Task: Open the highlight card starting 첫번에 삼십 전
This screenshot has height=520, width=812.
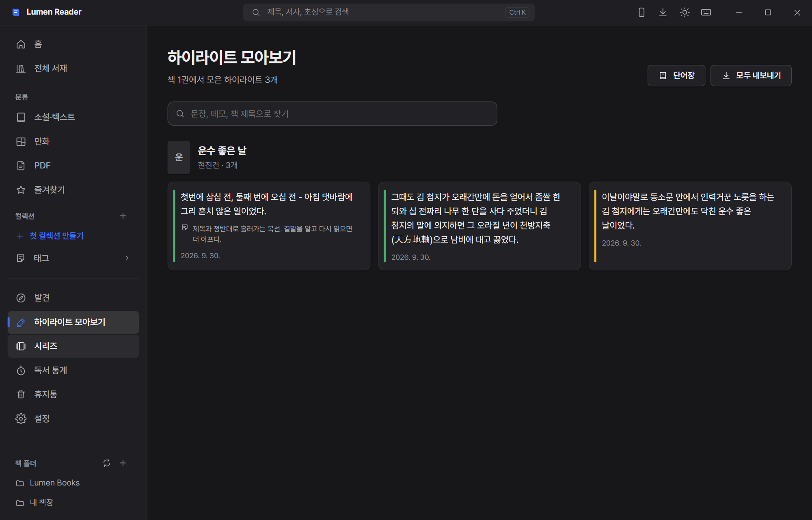Action: coord(269,226)
